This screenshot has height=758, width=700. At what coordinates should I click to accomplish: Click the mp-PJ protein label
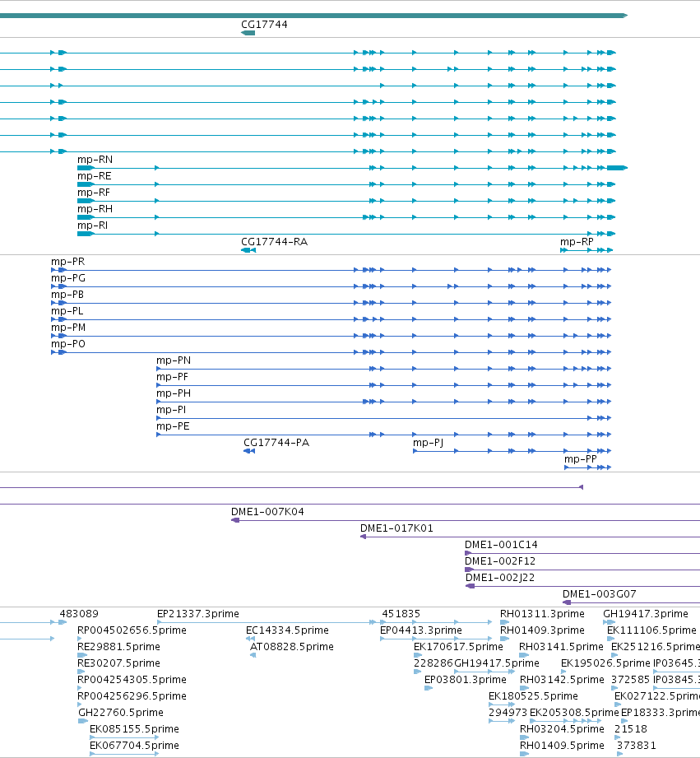point(428,442)
